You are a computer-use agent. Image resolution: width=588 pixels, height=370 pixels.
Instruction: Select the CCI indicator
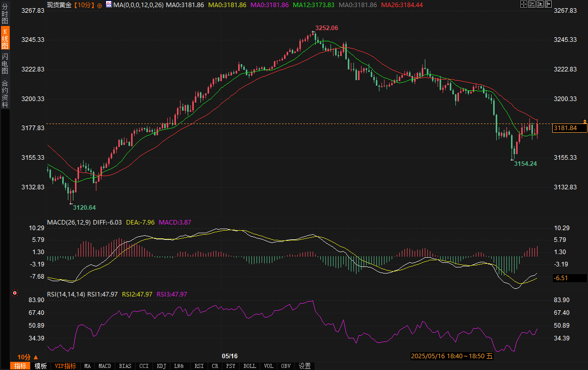(144, 366)
